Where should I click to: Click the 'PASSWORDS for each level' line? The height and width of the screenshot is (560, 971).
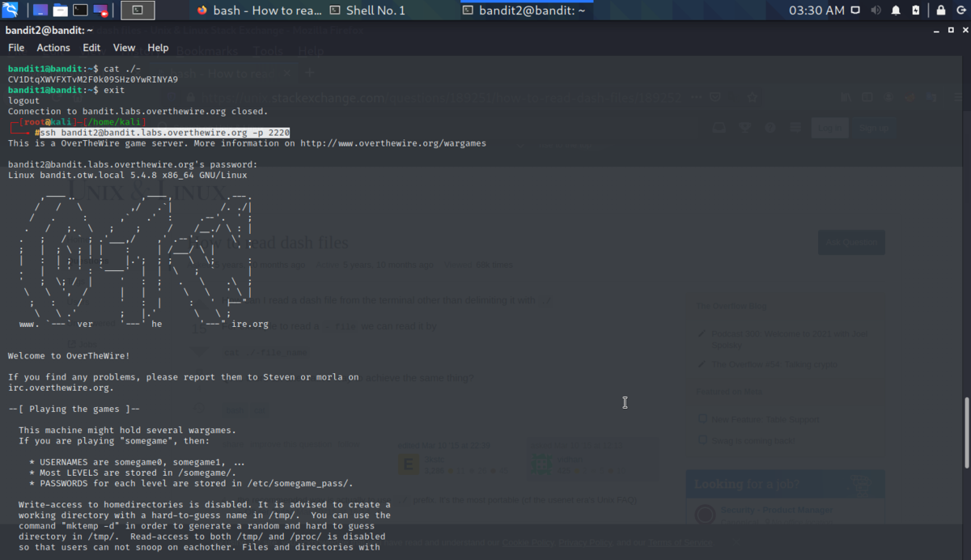[x=191, y=483]
